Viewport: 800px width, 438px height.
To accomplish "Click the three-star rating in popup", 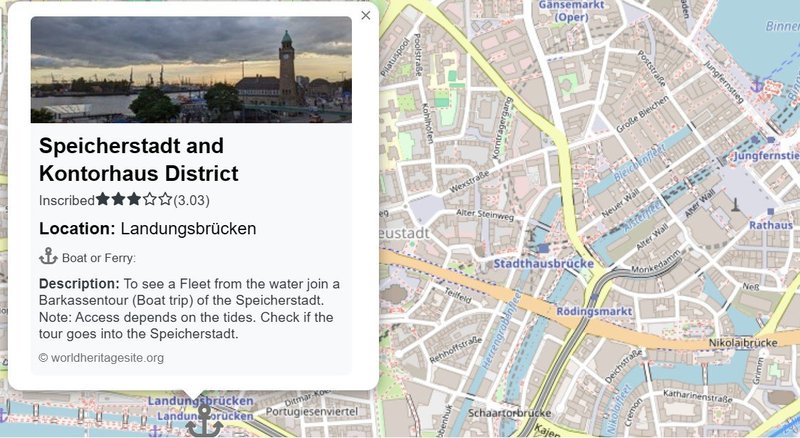I will point(134,199).
